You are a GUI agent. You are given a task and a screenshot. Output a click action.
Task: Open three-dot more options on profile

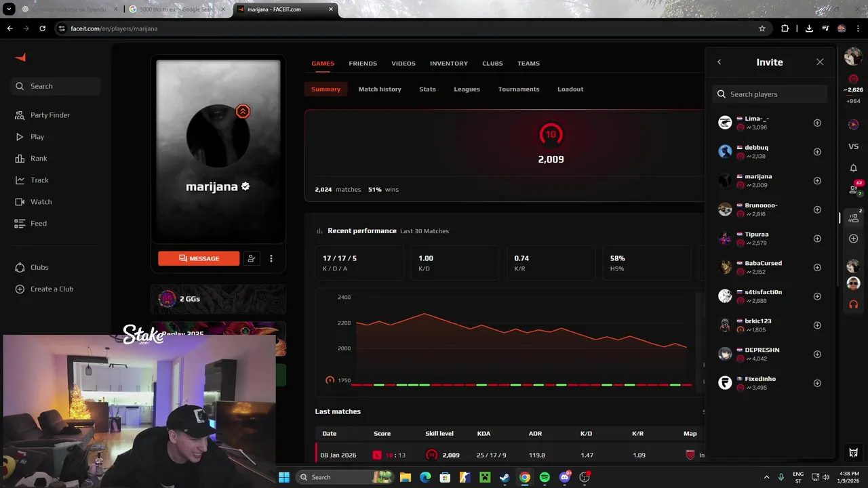(271, 258)
